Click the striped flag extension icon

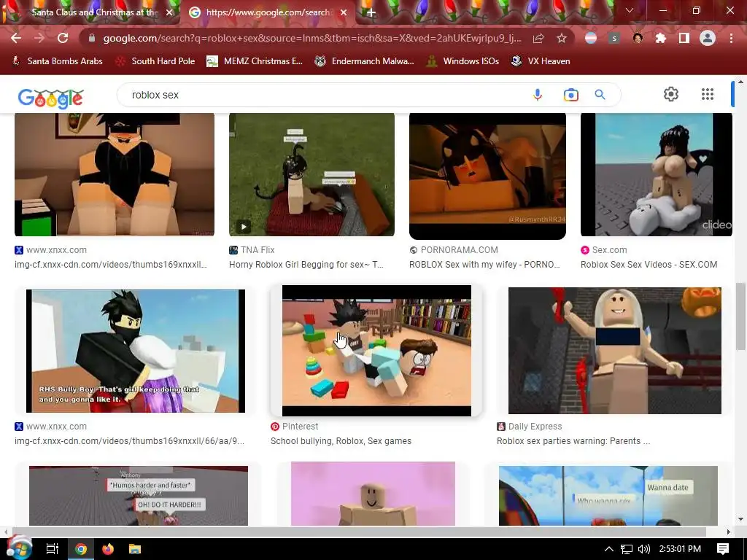[x=591, y=38]
